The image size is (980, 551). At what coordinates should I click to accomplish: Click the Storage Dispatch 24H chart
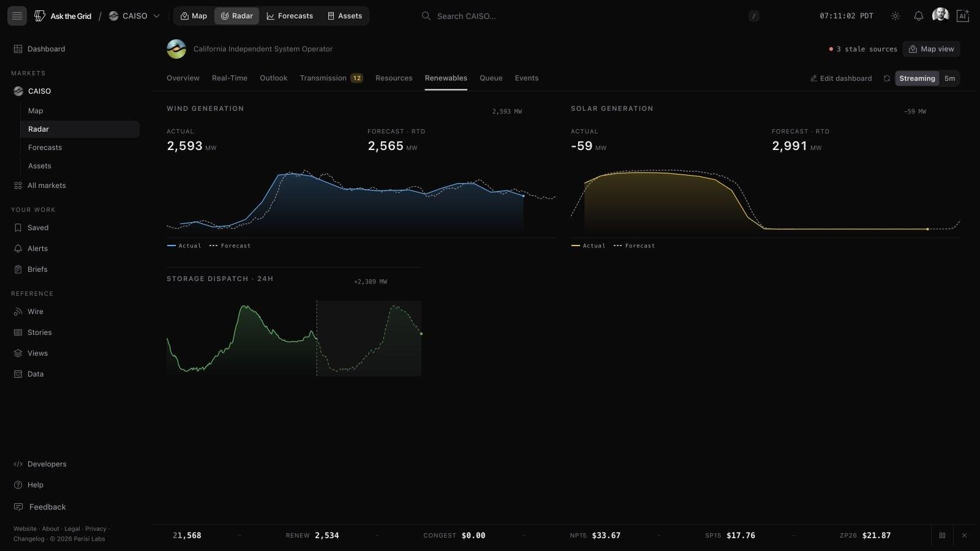pos(294,338)
